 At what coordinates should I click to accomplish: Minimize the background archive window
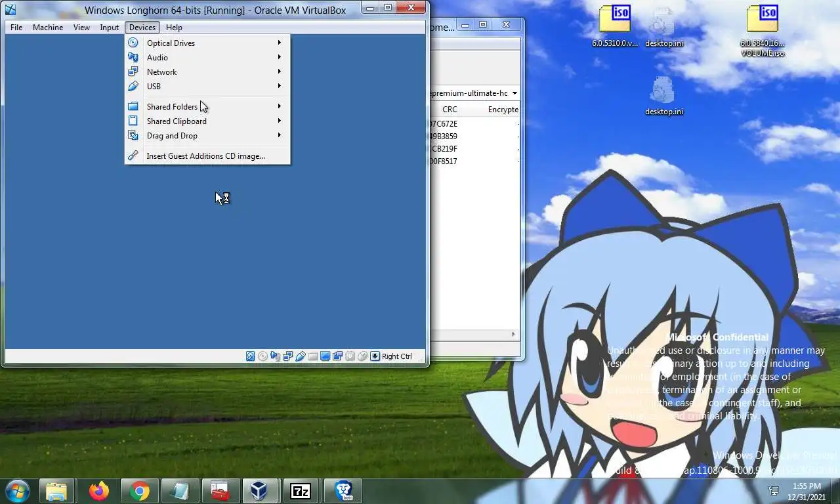click(x=465, y=25)
